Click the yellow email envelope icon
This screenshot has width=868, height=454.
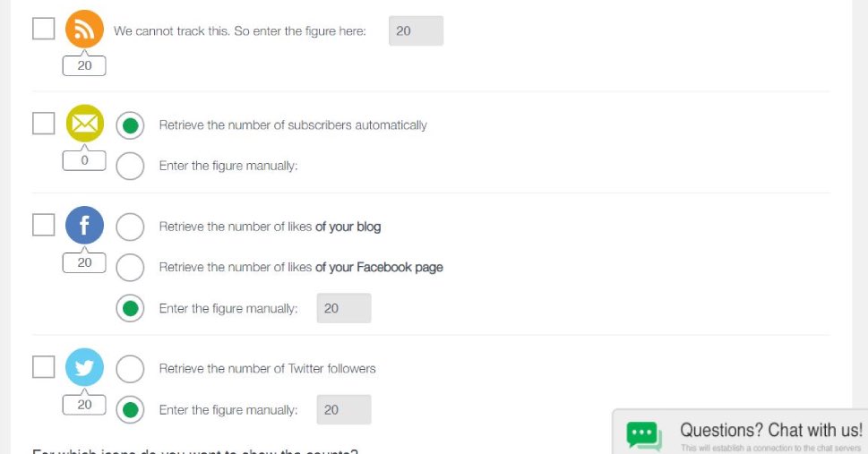point(85,123)
